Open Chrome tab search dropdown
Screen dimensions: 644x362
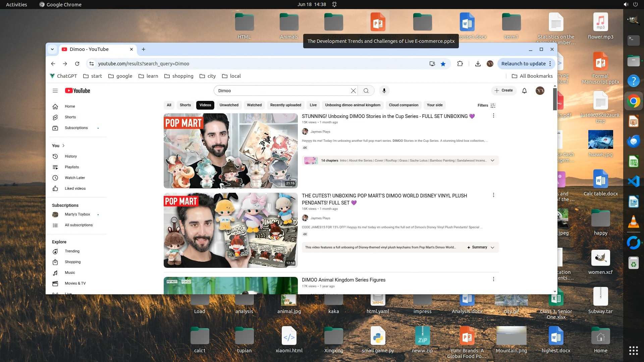(52, 49)
